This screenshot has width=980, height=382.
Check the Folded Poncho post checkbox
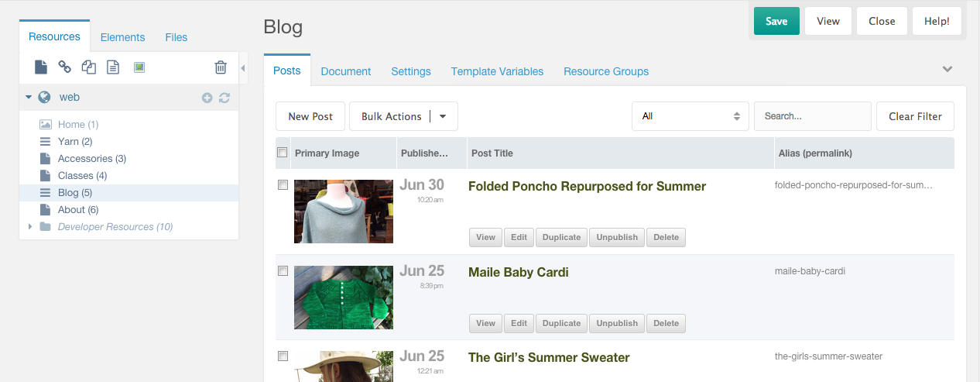point(283,185)
